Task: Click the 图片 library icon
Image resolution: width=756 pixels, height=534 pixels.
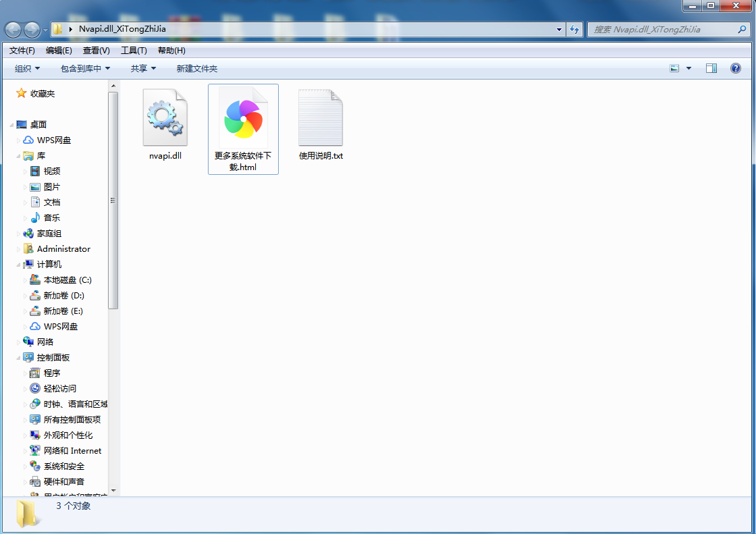Action: 35,187
